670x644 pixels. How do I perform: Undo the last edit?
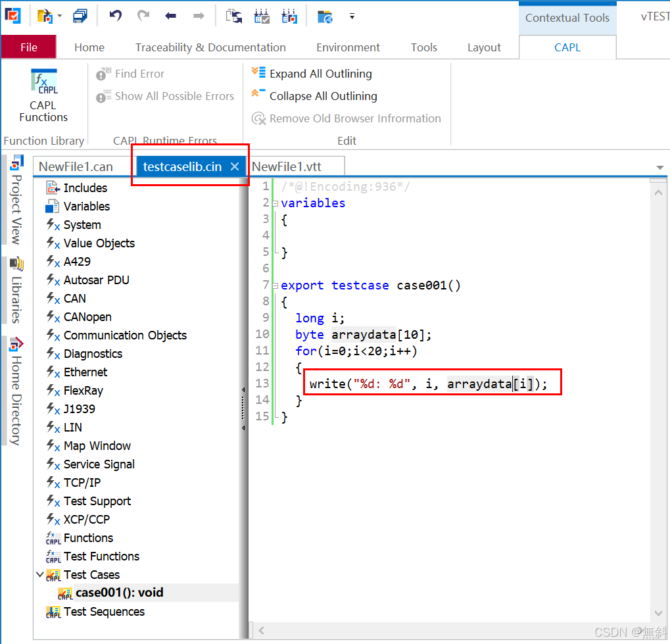[115, 16]
